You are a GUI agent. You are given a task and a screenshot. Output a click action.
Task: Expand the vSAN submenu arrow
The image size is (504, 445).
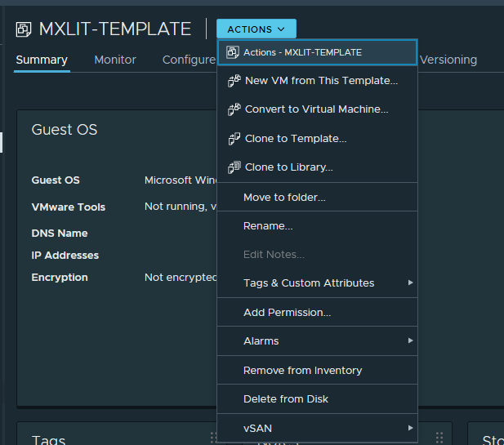[x=411, y=428]
